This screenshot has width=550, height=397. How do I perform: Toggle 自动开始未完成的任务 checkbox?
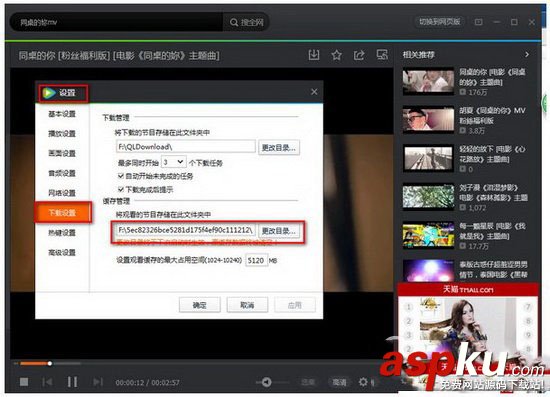[x=121, y=176]
